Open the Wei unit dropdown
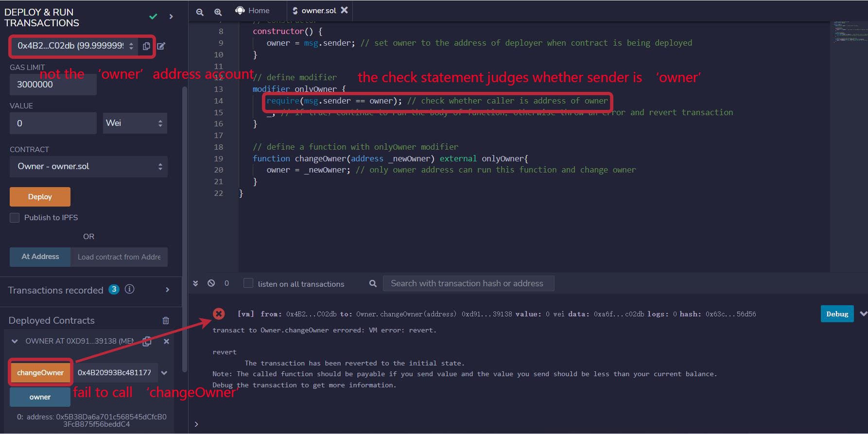The height and width of the screenshot is (434, 868). click(x=135, y=123)
